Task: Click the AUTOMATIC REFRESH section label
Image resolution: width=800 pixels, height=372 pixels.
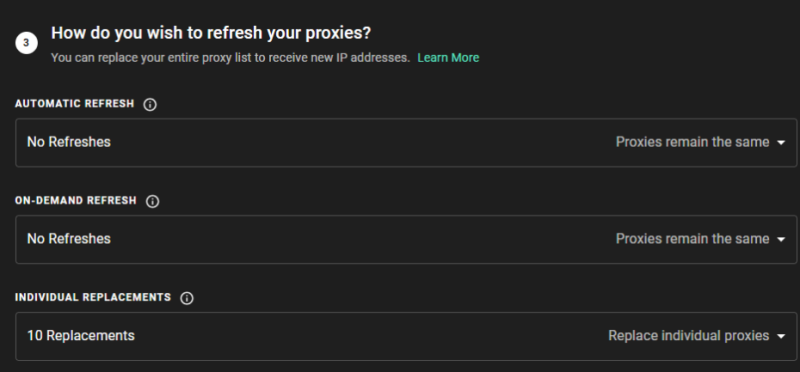Action: pos(74,104)
